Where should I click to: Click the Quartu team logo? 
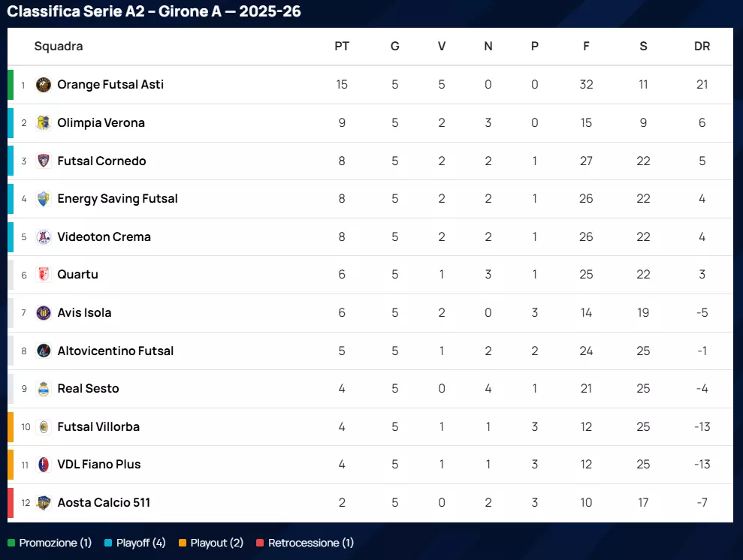point(44,275)
